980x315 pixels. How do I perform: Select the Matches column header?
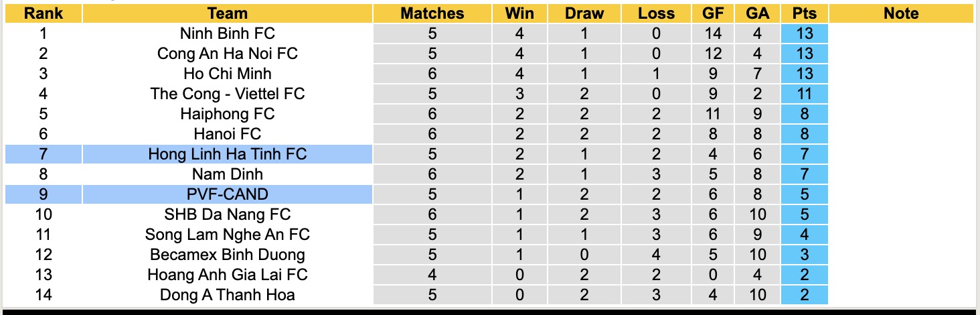(x=432, y=13)
